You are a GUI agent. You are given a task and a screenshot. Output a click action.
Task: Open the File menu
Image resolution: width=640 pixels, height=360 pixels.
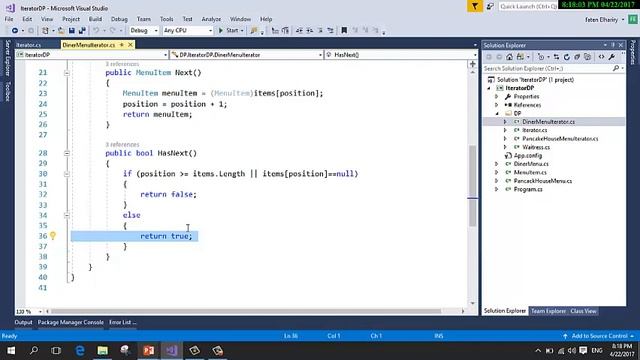click(9, 19)
